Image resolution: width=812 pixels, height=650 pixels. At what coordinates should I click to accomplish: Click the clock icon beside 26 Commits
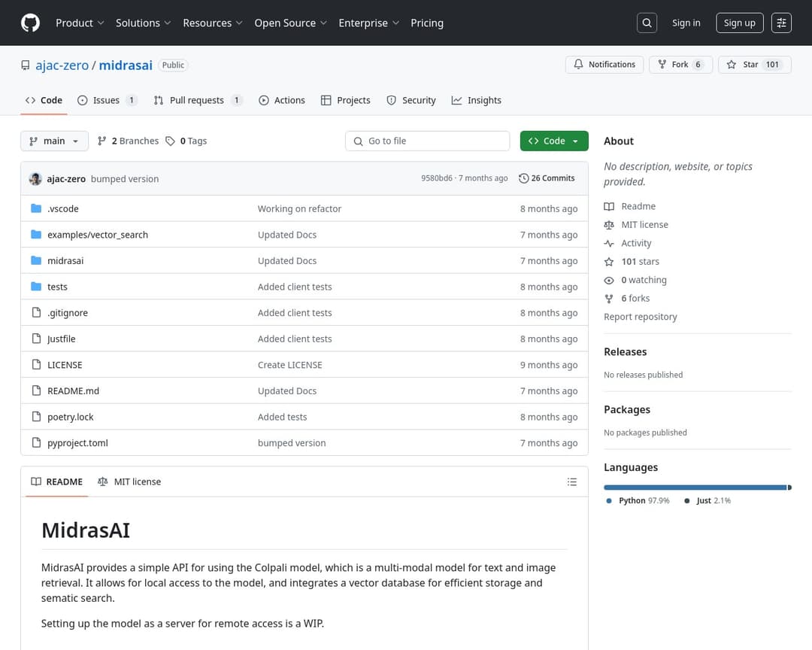coord(523,178)
